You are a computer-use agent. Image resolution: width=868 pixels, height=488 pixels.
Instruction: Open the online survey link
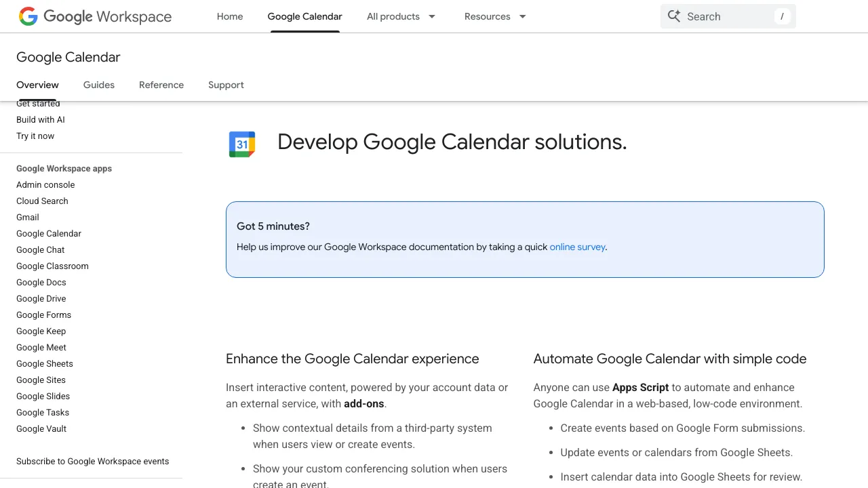click(x=578, y=247)
